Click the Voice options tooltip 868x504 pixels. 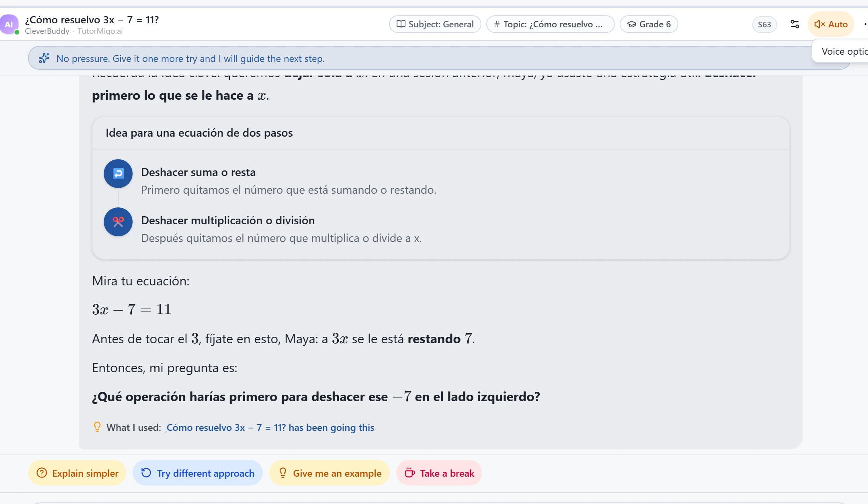pos(841,51)
